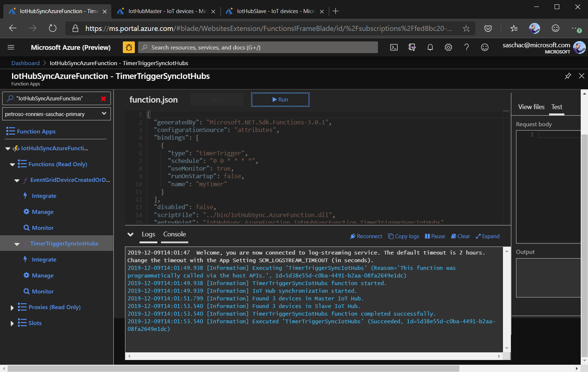Open the Azure portal hamburger menu
Viewport: 588px width, 372px height.
(11, 47)
